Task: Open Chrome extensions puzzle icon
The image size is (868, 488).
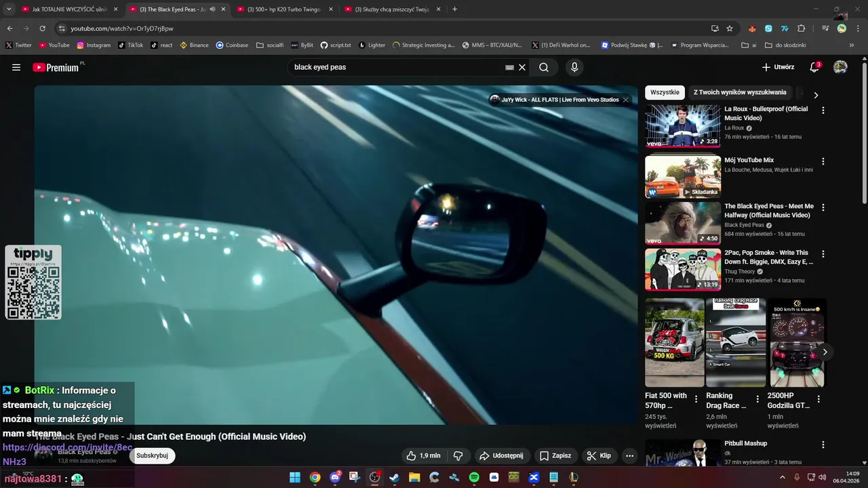Action: [802, 28]
